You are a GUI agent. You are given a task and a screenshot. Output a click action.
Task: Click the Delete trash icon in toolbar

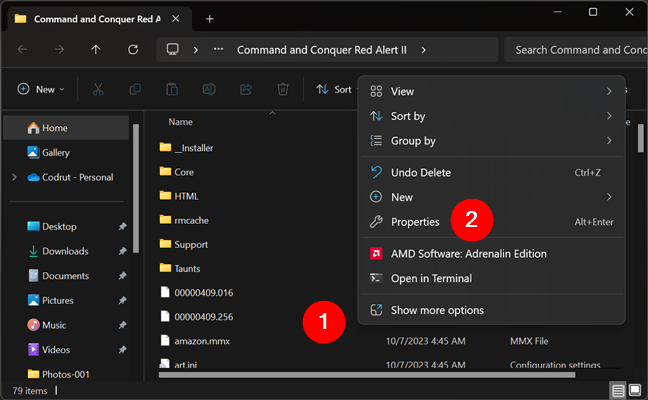click(x=283, y=89)
